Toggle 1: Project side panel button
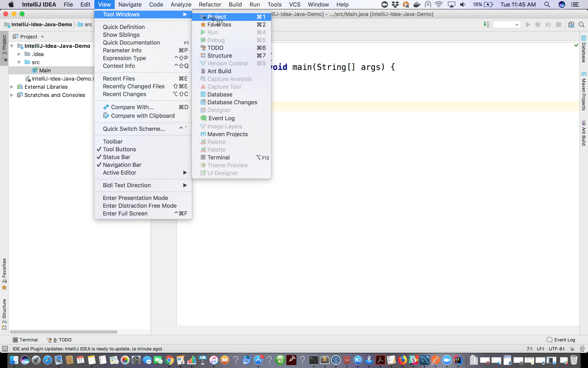Viewport: 588px width, 368px height. point(4,48)
